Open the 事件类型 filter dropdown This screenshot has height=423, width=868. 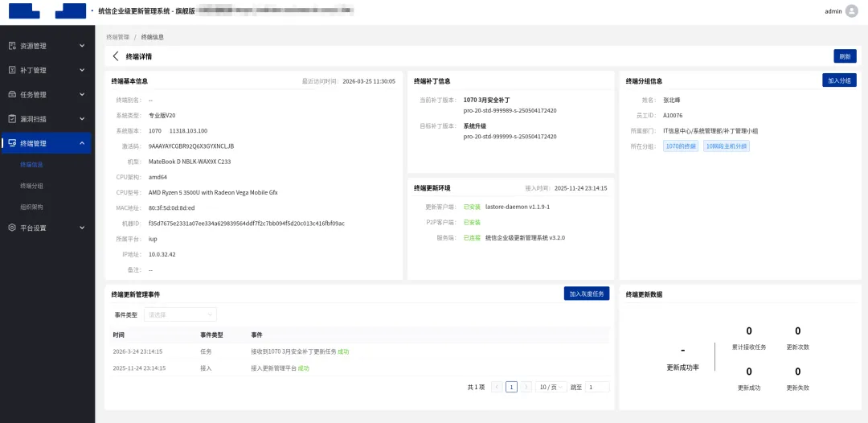[180, 314]
